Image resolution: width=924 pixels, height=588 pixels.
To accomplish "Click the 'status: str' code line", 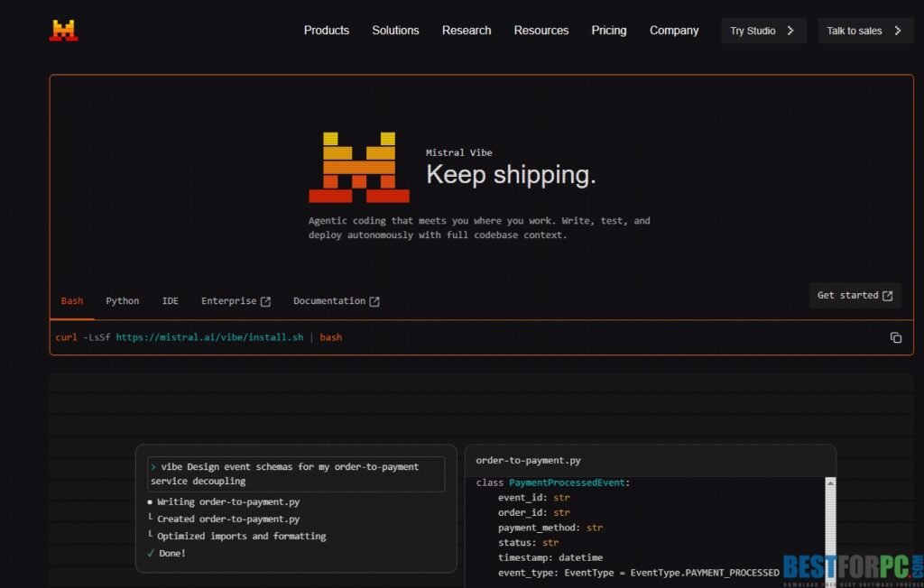I will (528, 543).
